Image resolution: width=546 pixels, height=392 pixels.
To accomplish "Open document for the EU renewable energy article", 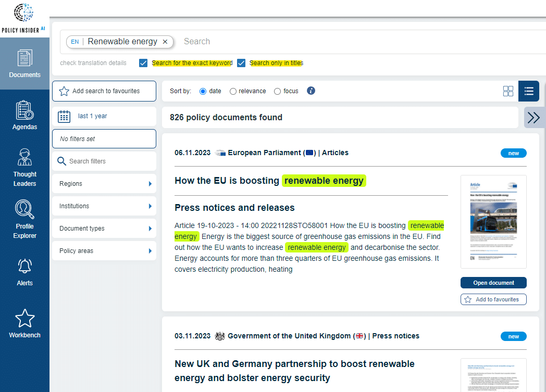I will coord(493,282).
